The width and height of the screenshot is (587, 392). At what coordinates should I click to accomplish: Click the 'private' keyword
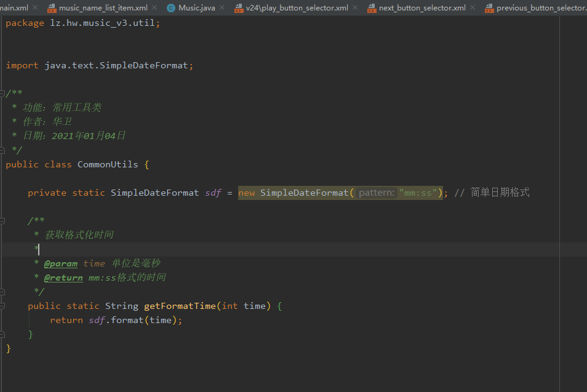[x=47, y=193]
